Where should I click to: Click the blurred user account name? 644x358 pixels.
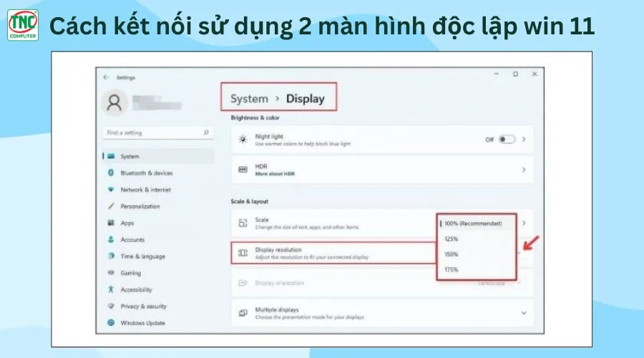coord(157,102)
